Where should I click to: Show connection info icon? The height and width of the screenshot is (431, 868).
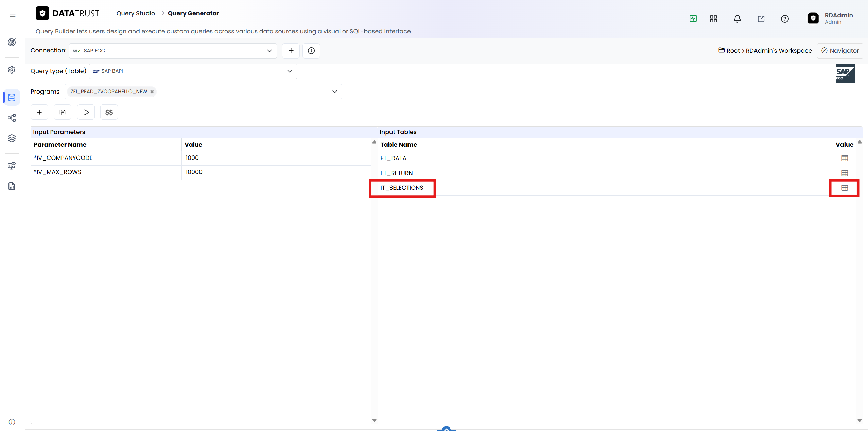(x=311, y=51)
